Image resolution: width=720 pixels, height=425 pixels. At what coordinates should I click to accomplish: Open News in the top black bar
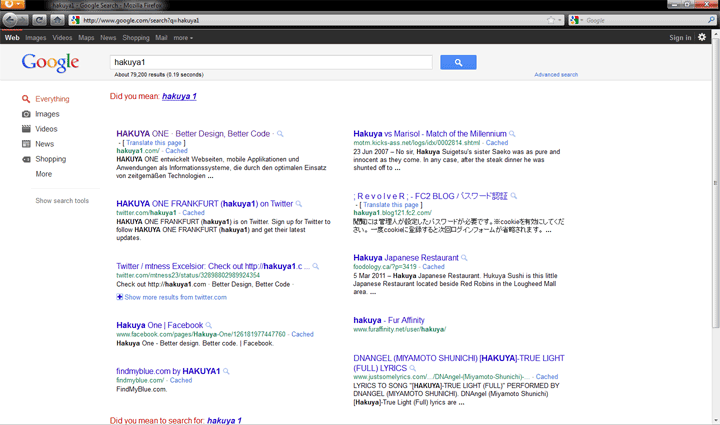click(108, 38)
